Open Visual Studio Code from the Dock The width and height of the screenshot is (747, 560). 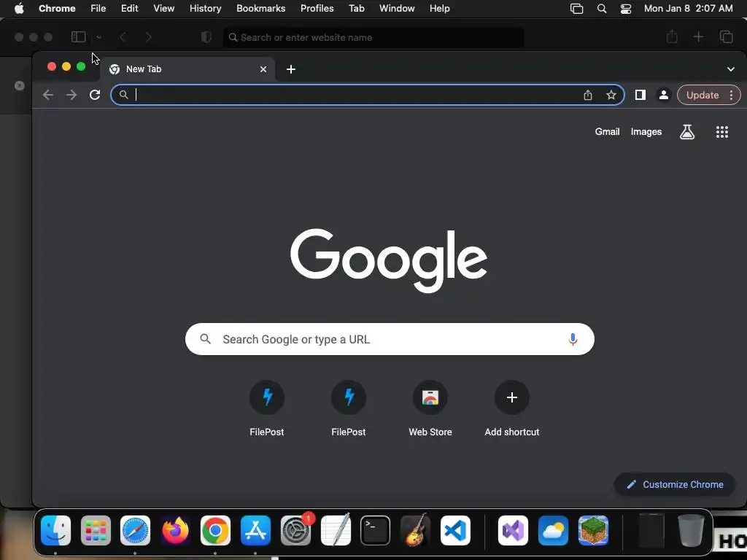tap(455, 531)
